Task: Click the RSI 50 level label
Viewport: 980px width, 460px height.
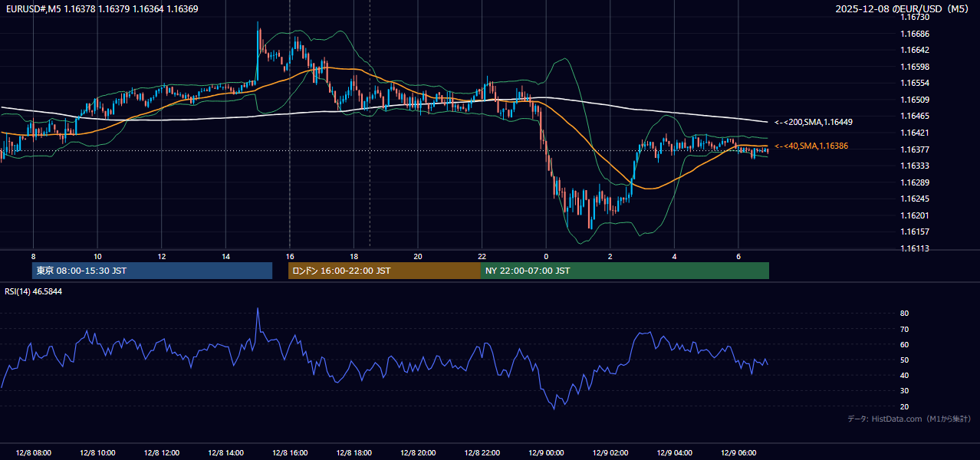Action: point(905,360)
